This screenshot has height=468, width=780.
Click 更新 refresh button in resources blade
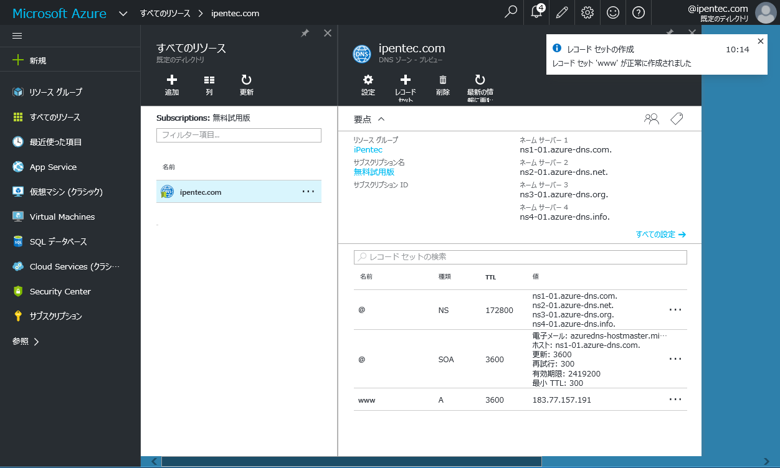246,85
